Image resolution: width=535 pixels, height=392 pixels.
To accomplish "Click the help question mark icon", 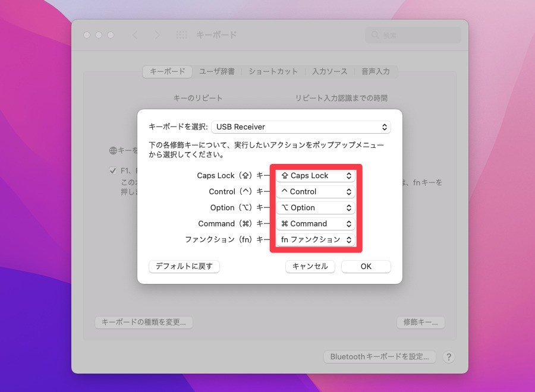I will pos(449,357).
